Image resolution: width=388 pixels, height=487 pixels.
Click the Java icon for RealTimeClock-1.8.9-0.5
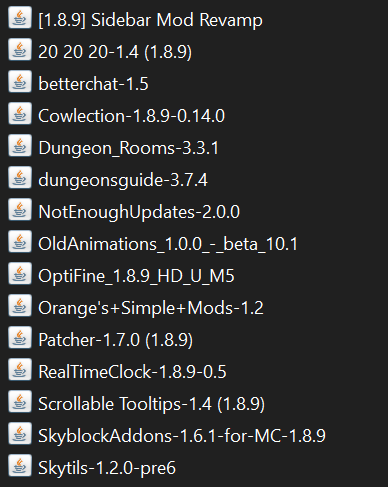[20, 370]
